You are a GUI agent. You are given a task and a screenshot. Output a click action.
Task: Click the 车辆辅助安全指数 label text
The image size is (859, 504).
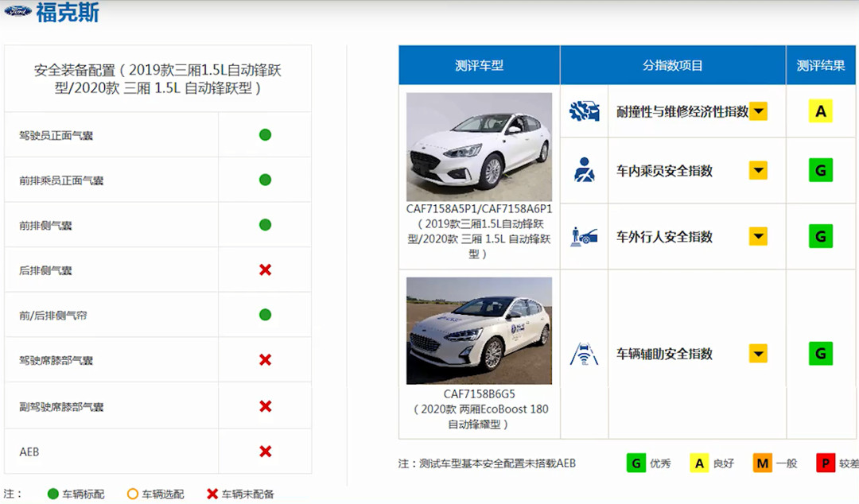point(664,354)
